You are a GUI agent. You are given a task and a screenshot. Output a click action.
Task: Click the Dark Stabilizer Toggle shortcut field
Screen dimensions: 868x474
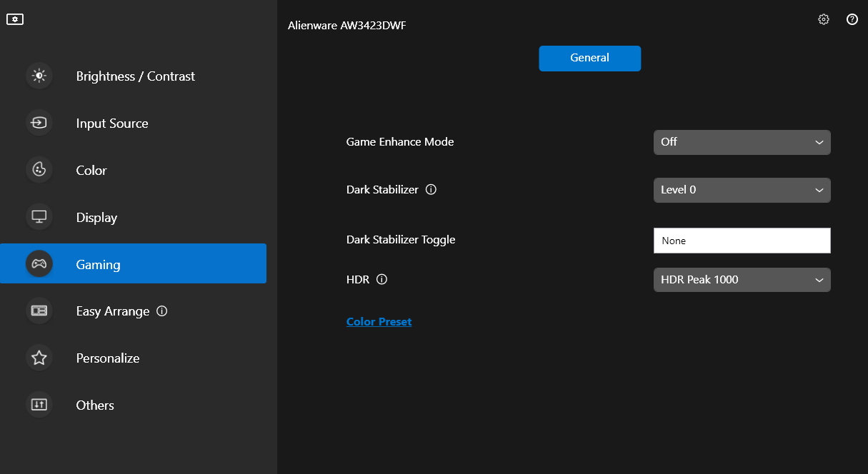point(742,241)
